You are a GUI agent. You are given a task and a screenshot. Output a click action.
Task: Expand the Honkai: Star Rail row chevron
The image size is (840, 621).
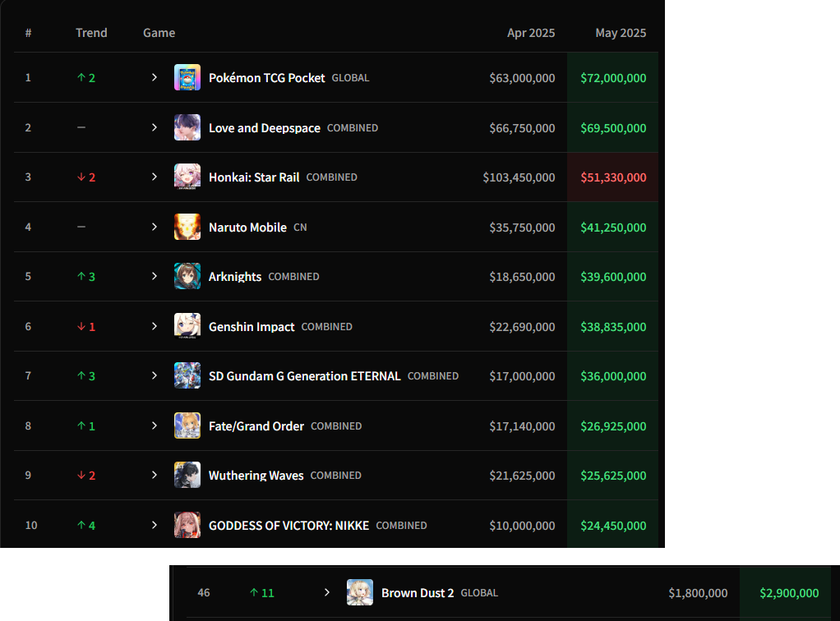pos(155,177)
